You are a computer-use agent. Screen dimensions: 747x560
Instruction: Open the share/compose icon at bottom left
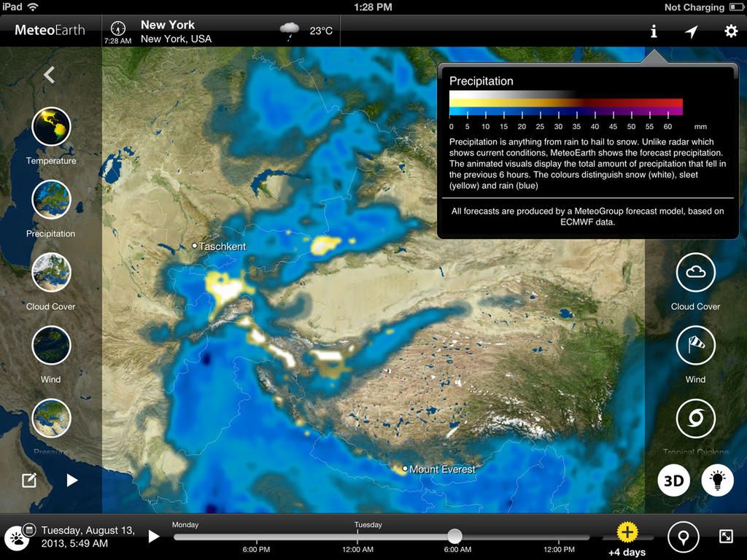29,480
